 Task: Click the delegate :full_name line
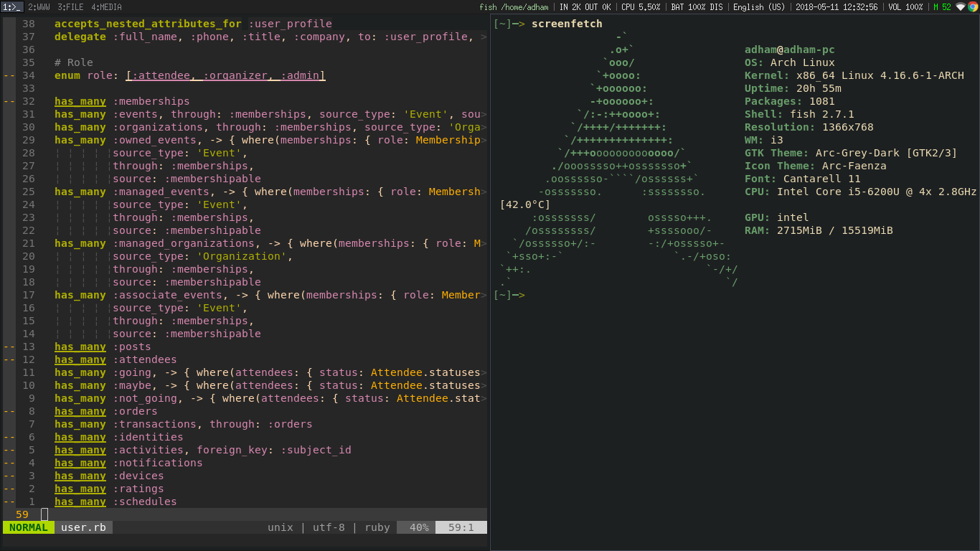[x=270, y=37]
